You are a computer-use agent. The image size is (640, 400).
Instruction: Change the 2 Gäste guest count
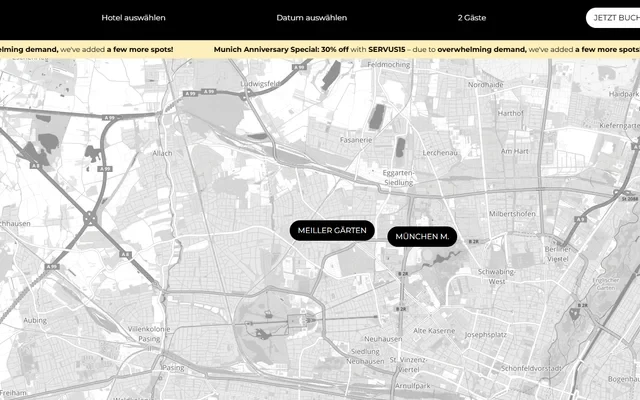tap(472, 18)
